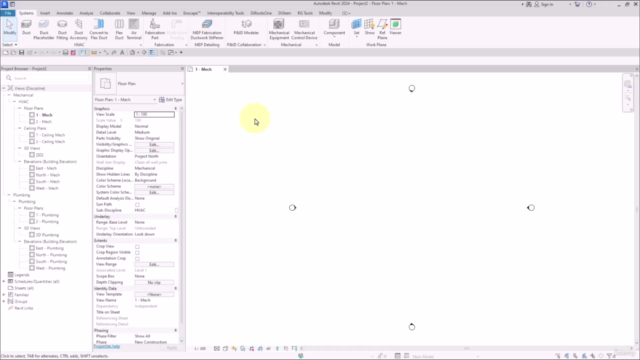Select the Duct Fitting tool

coord(62,29)
